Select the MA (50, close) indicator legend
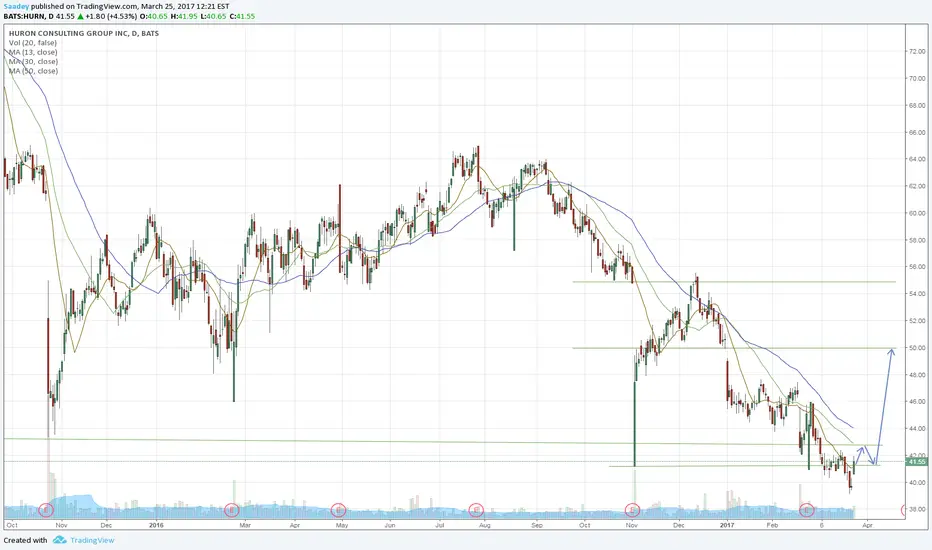Image resolution: width=932 pixels, height=550 pixels. [33, 71]
